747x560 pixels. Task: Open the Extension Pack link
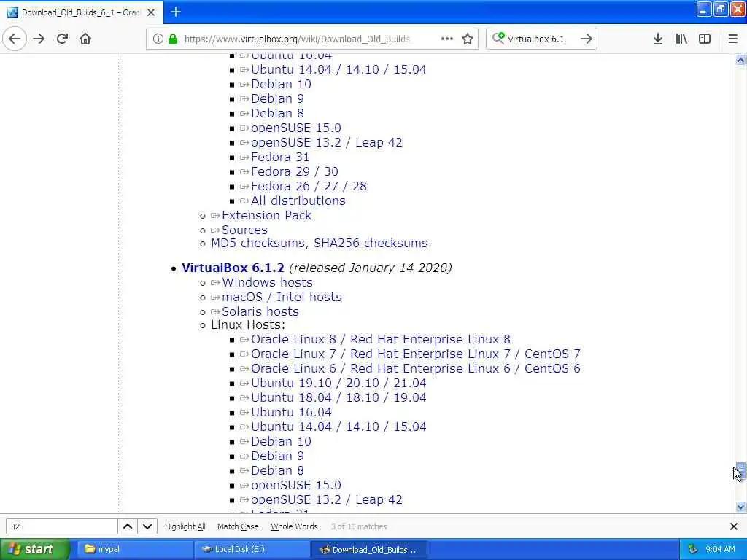pyautogui.click(x=266, y=215)
